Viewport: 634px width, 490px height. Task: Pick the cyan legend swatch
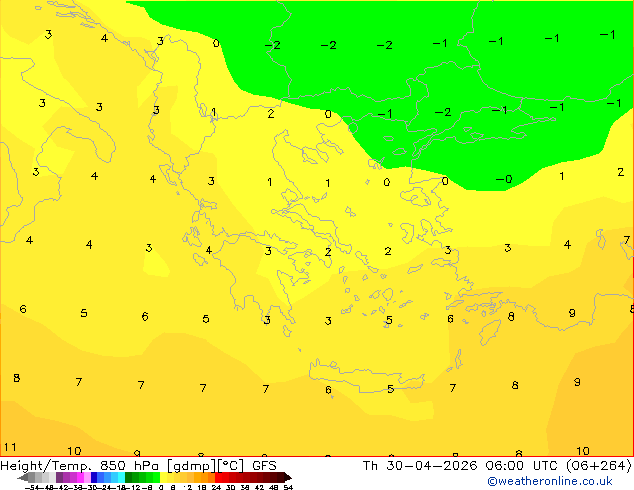pyautogui.click(x=121, y=477)
